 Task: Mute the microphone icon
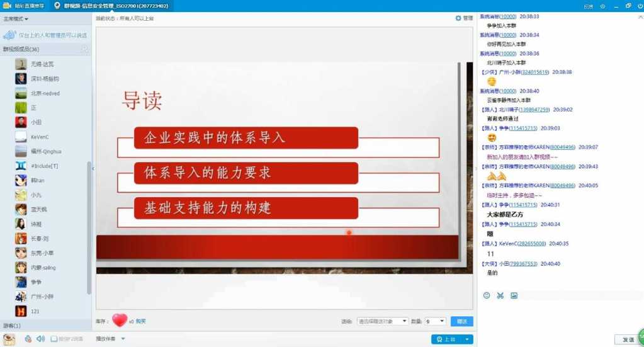click(x=28, y=339)
